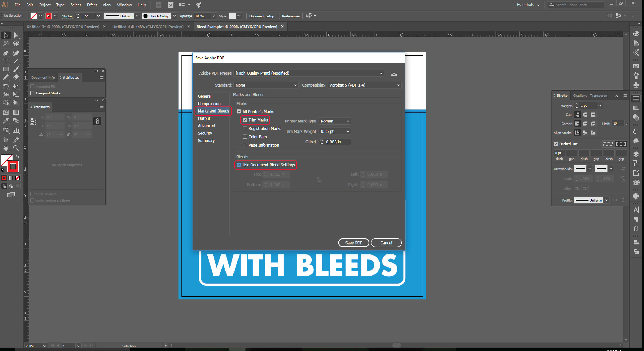
Task: Select the Lasso tool
Action: click(16, 44)
